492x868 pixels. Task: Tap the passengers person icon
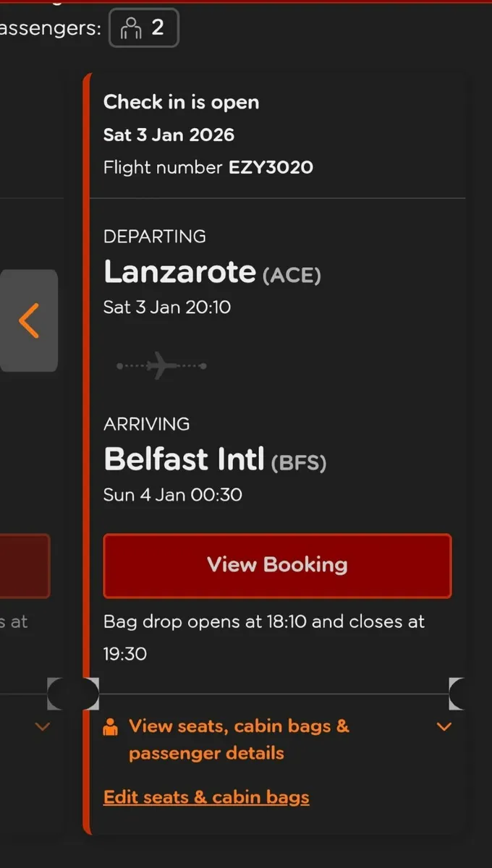point(130,27)
